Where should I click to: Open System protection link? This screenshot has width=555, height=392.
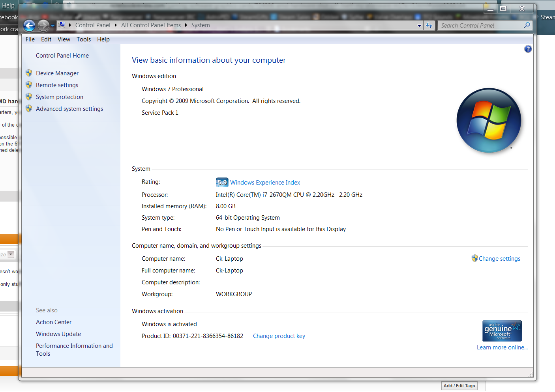click(x=60, y=97)
